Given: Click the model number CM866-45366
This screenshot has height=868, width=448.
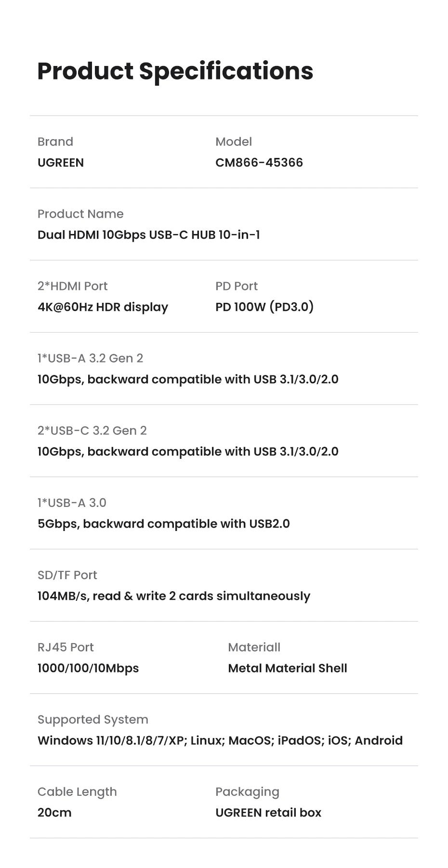Looking at the screenshot, I should [259, 163].
